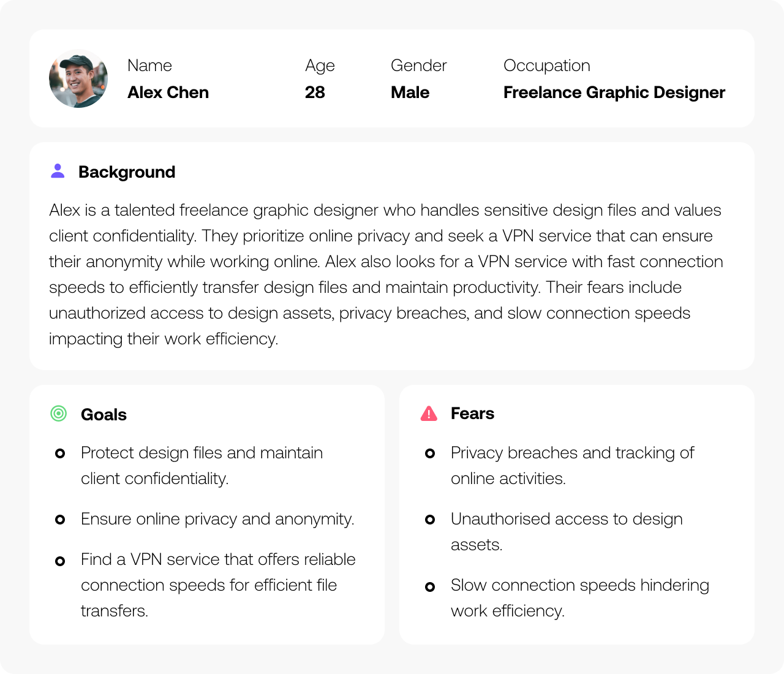Select the Fears section heading
784x674 pixels.
click(472, 414)
